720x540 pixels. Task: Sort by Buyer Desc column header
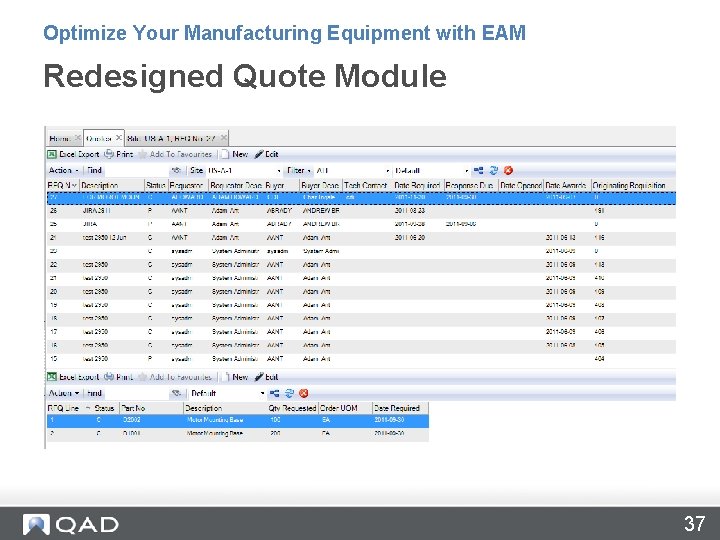tap(321, 186)
